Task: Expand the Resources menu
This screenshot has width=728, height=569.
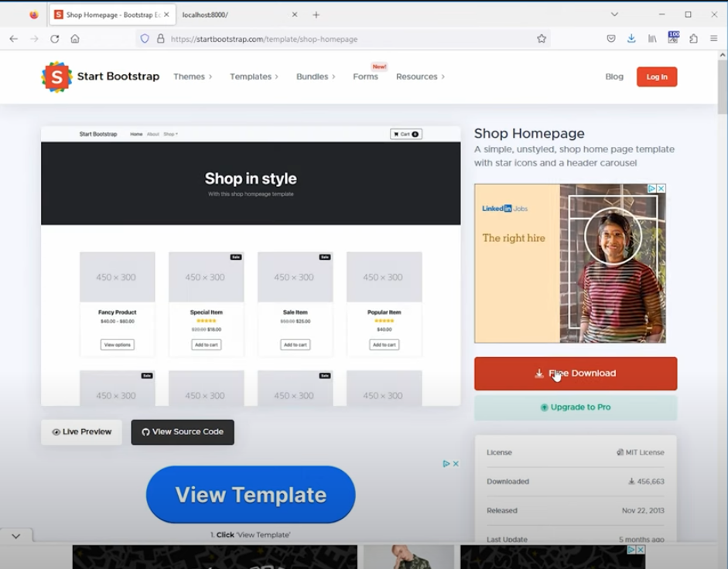Action: click(x=420, y=77)
